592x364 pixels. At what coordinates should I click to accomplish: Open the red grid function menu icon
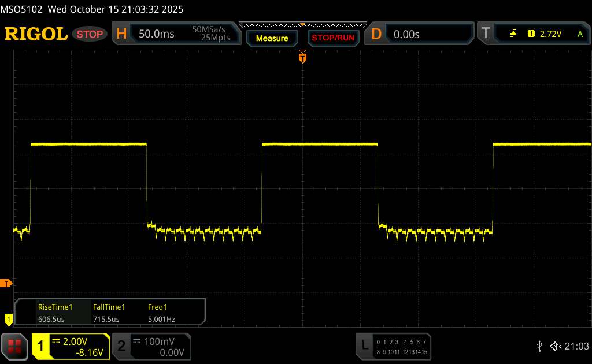(x=15, y=346)
